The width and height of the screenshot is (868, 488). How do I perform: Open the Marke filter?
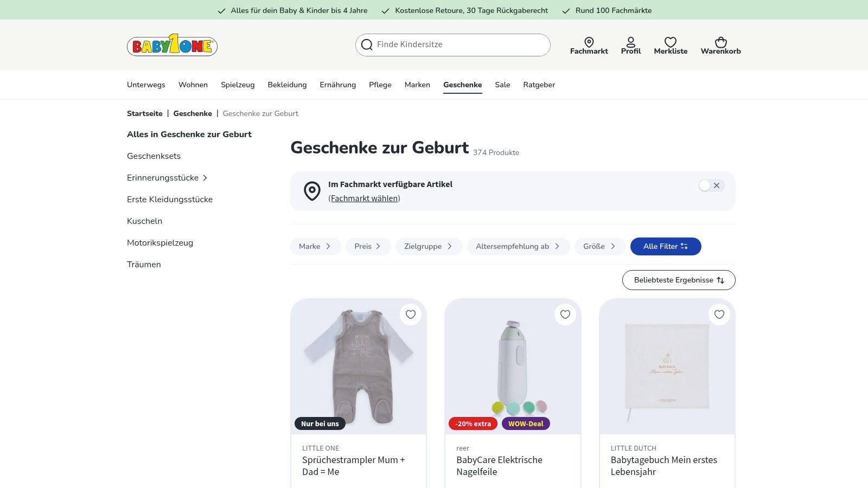[x=315, y=246]
